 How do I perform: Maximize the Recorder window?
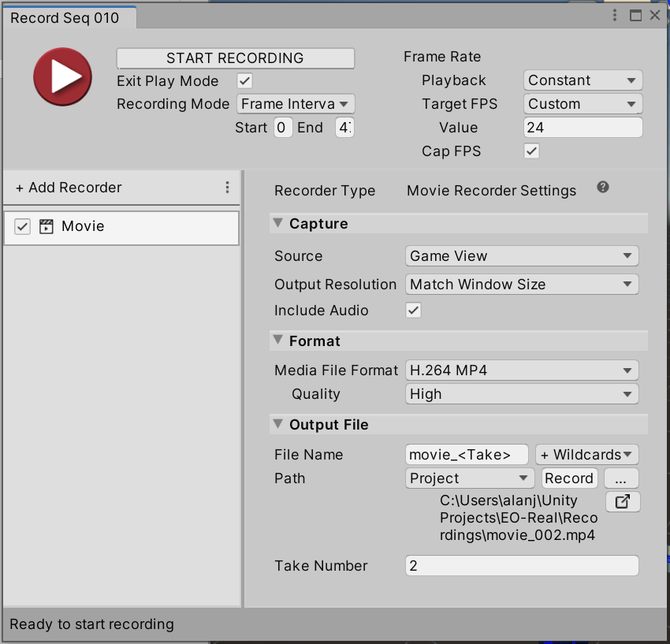(x=635, y=16)
